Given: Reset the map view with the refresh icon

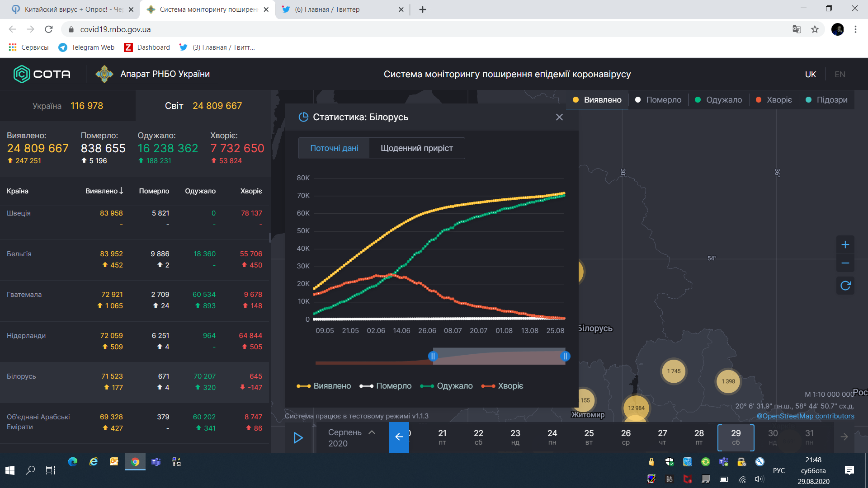Looking at the screenshot, I should coord(845,286).
